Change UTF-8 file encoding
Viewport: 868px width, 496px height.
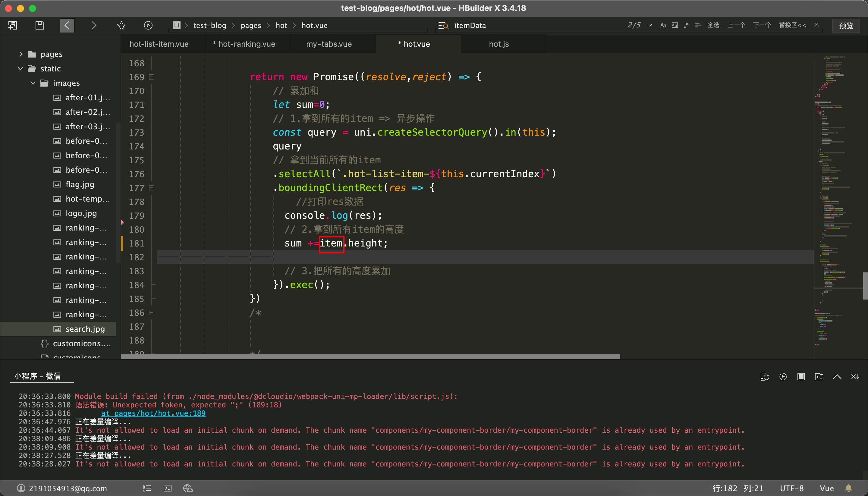pos(792,488)
